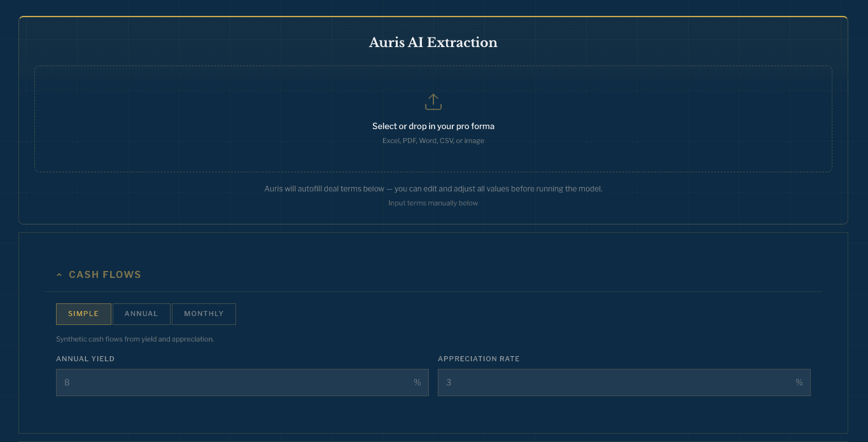The image size is (868, 442).
Task: Click the dashed upload area border
Action: (433, 66)
